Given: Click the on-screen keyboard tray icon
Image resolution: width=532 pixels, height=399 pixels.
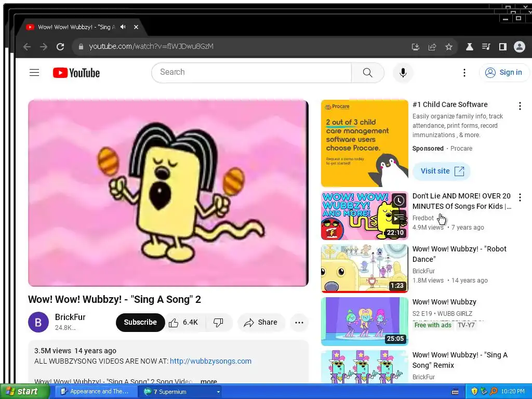Looking at the screenshot, I should [455, 392].
